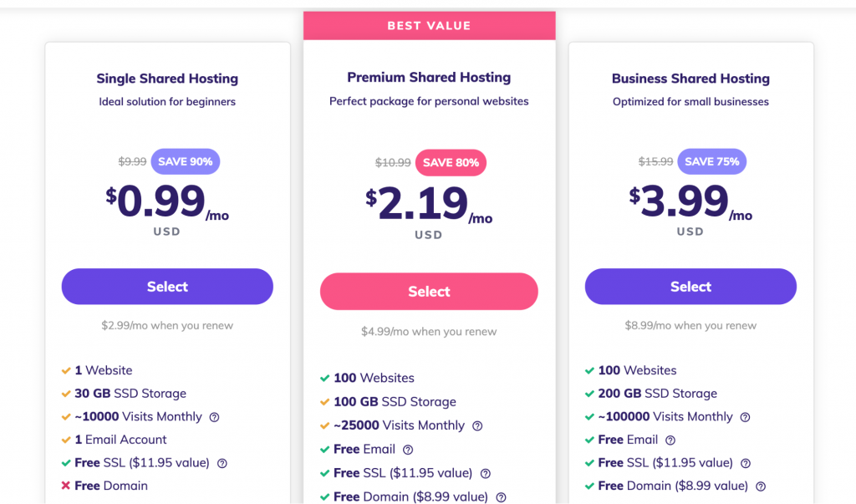Open Free Email tooltip in Business plan

[x=670, y=440]
